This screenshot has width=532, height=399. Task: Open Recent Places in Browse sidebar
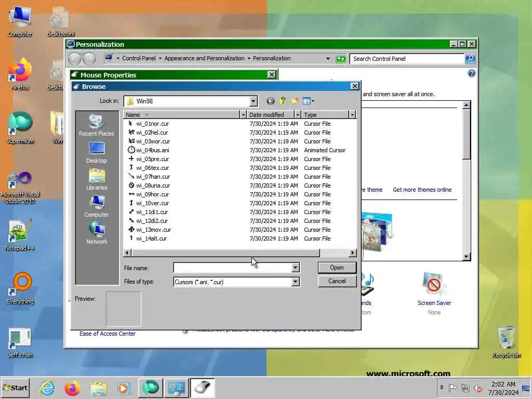97,126
